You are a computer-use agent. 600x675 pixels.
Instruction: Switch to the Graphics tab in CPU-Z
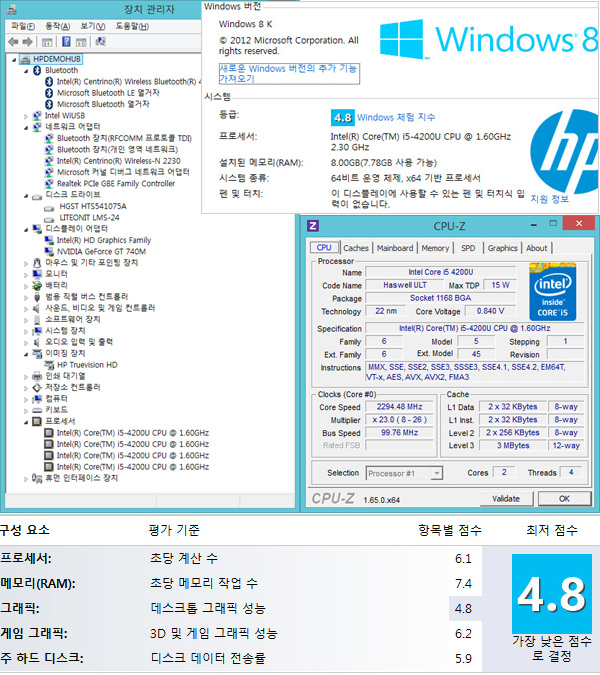(x=502, y=248)
